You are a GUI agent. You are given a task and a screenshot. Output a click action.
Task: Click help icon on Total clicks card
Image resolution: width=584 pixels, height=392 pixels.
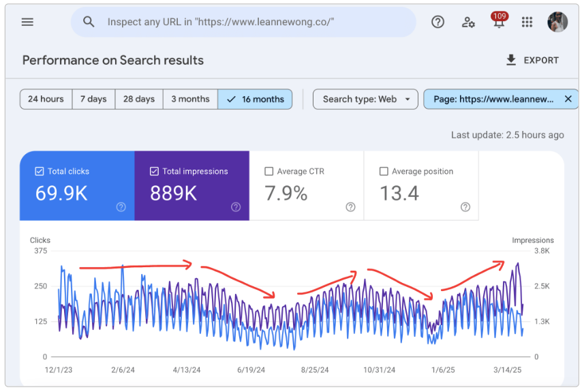121,207
